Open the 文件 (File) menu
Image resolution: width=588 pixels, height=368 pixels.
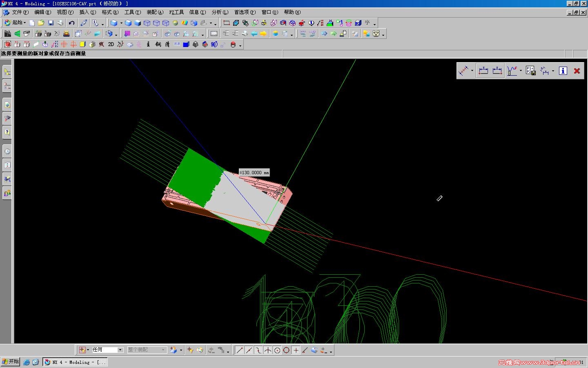pos(20,12)
